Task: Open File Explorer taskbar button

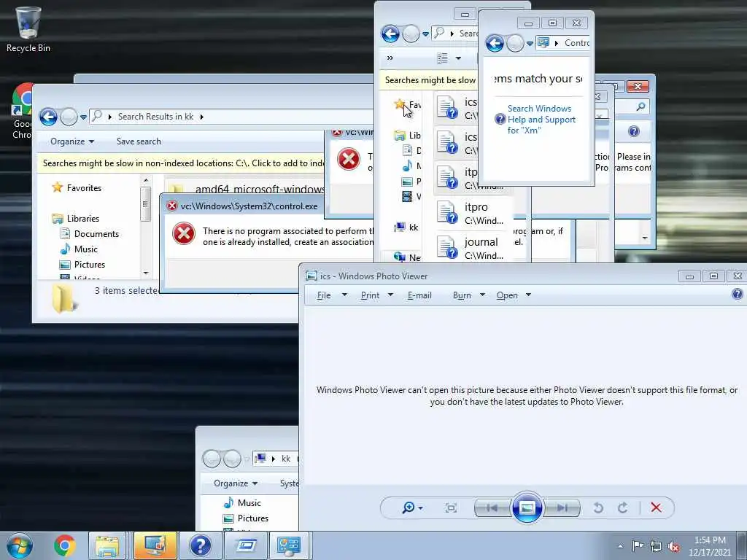Action: coord(108,545)
